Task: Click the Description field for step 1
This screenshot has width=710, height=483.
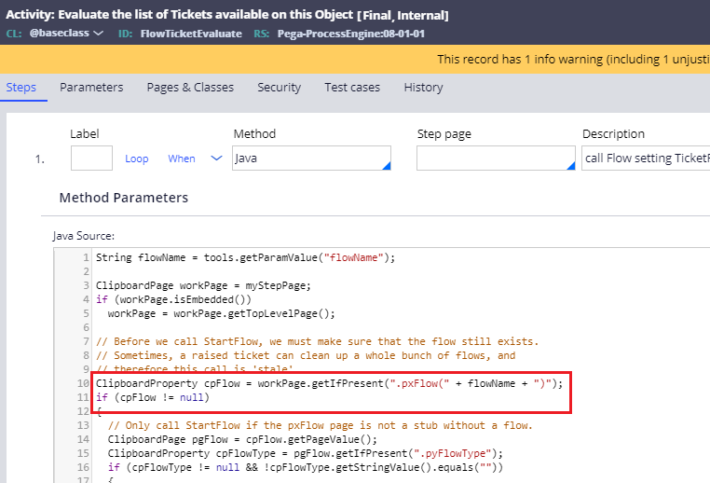Action: [x=645, y=158]
